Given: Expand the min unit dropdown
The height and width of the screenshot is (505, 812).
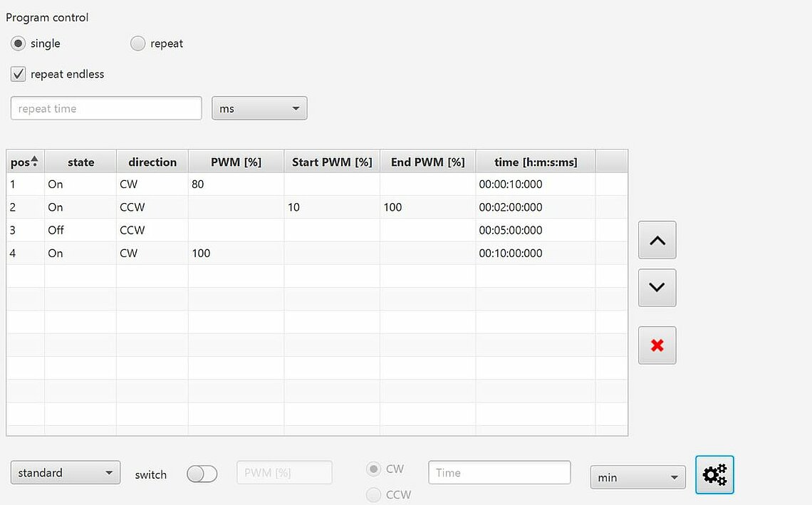Looking at the screenshot, I should tap(637, 477).
